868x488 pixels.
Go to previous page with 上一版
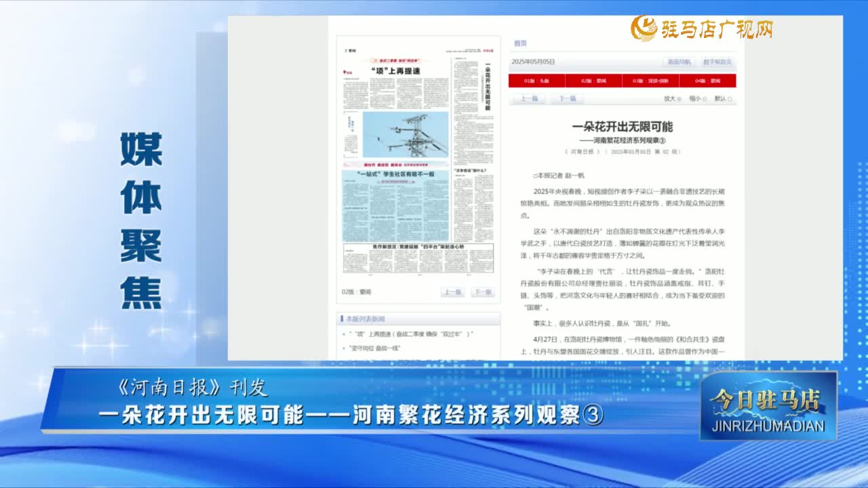[453, 292]
